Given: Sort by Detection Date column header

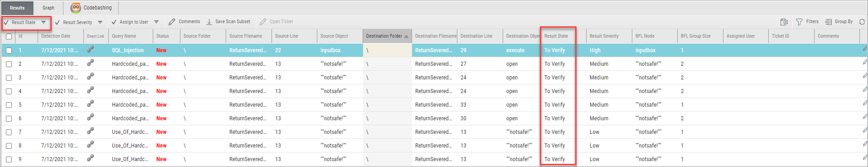Looking at the screenshot, I should [61, 36].
